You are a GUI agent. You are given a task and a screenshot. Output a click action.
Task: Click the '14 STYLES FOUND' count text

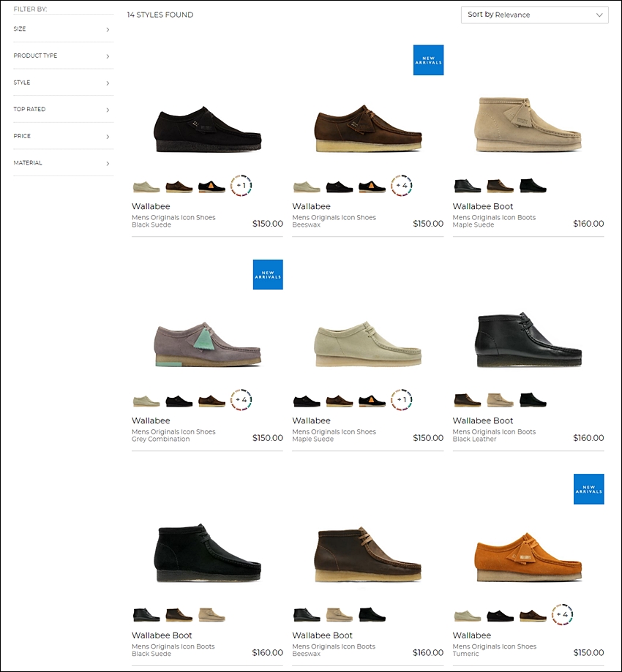[160, 15]
